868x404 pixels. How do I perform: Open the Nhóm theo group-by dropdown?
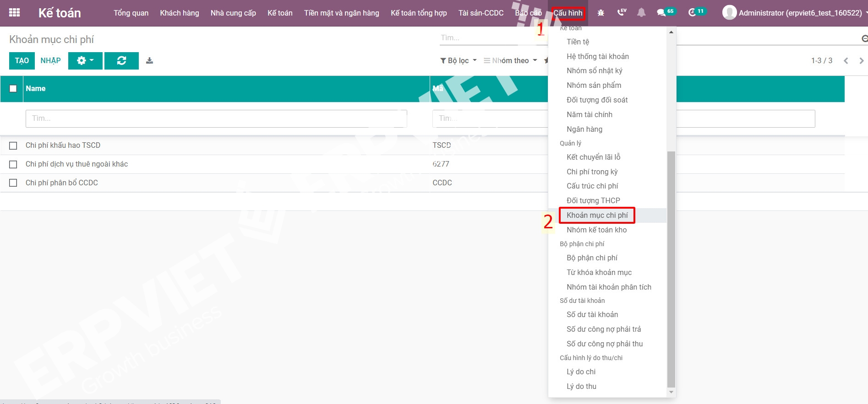pyautogui.click(x=510, y=61)
